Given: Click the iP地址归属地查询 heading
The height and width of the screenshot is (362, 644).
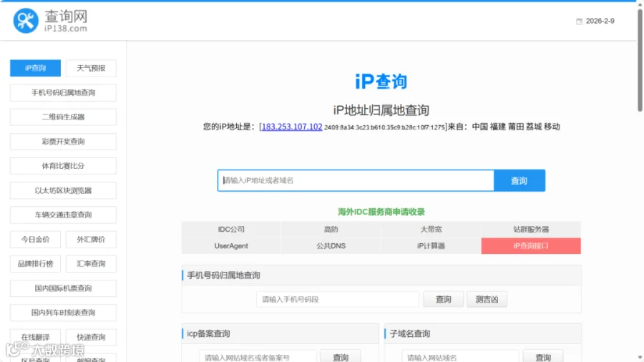Looking at the screenshot, I should (x=381, y=110).
